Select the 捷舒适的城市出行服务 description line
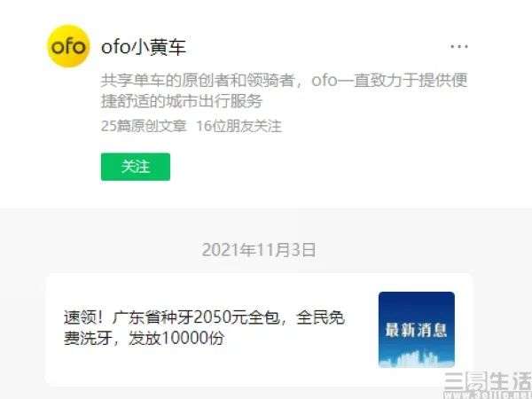This screenshot has height=399, width=532. pos(182,101)
